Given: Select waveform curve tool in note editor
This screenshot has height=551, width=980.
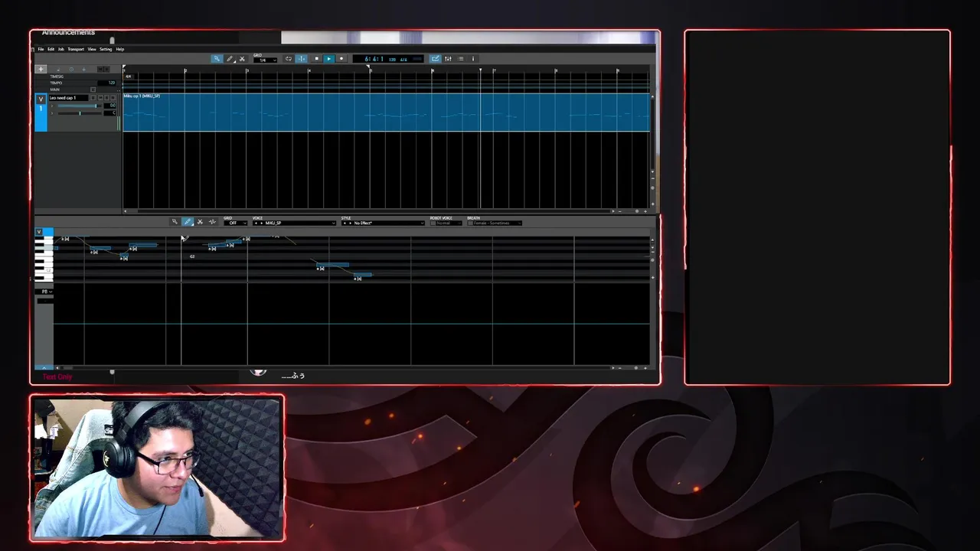Looking at the screenshot, I should pyautogui.click(x=212, y=223).
